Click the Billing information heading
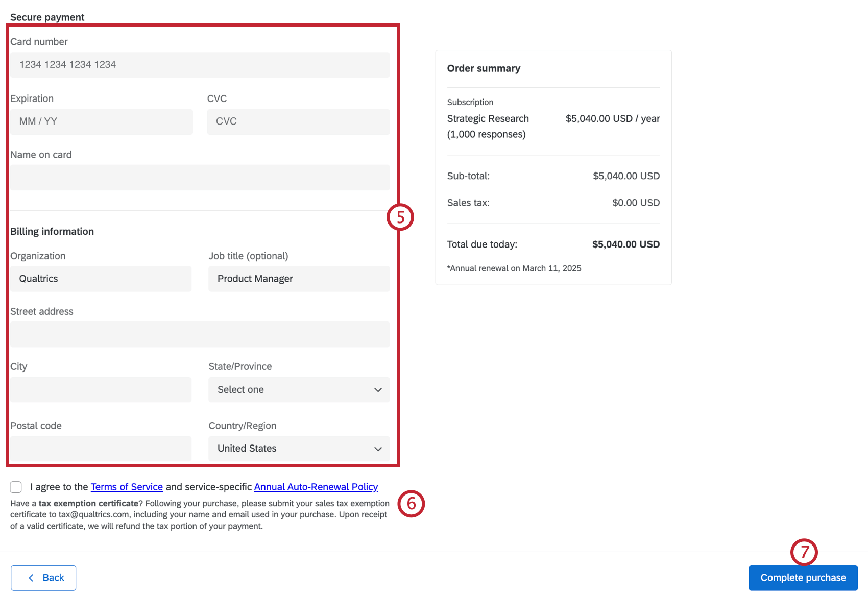The image size is (868, 594). coord(52,231)
